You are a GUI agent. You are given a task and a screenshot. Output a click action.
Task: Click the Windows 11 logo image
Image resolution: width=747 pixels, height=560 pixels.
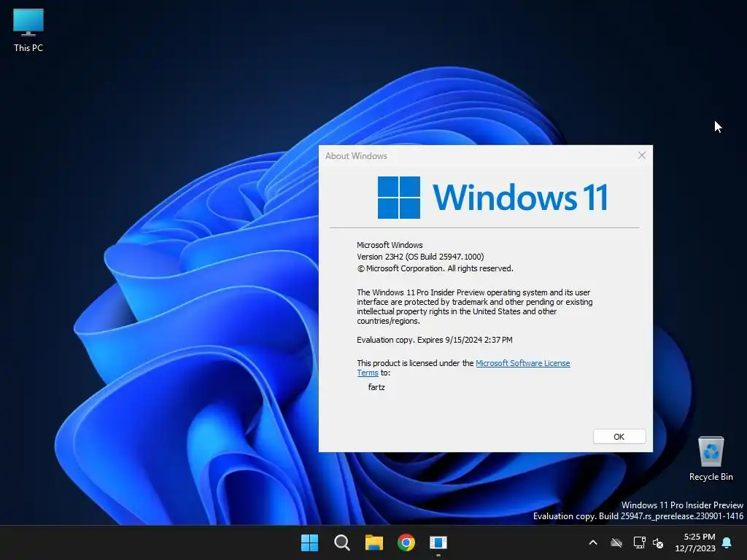pos(492,197)
